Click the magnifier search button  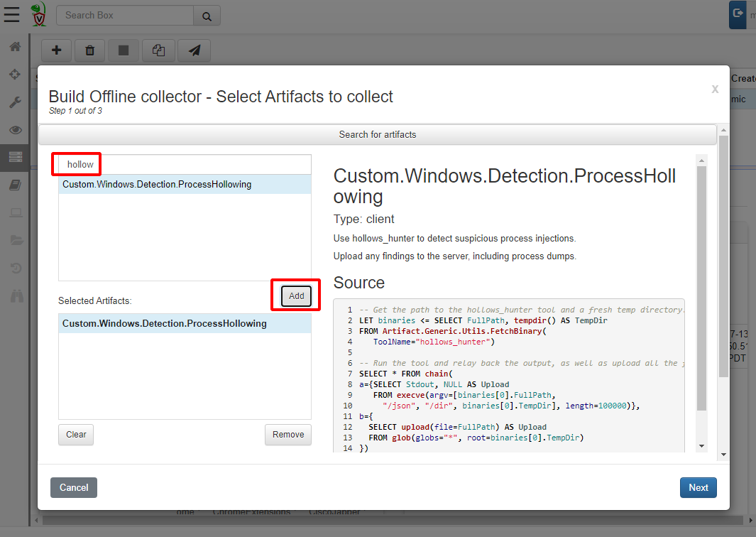(x=207, y=16)
